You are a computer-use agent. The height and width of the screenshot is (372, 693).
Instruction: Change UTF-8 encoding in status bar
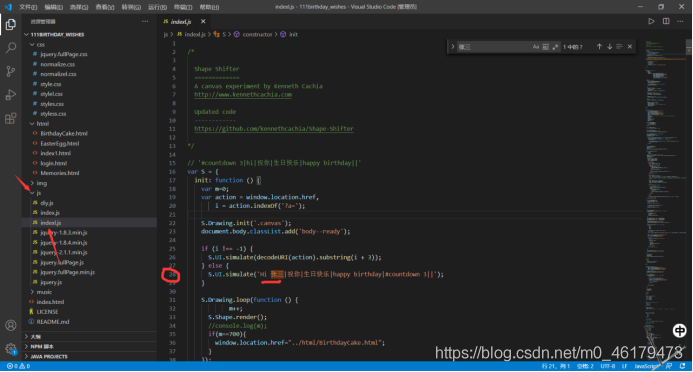click(x=608, y=366)
